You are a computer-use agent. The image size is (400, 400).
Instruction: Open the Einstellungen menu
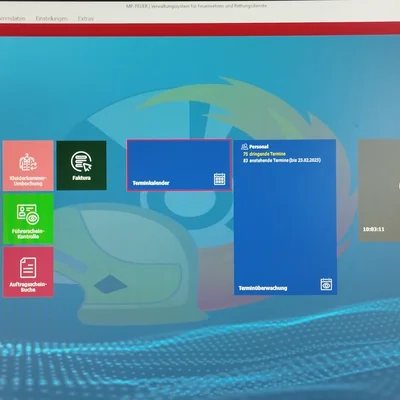(x=52, y=18)
